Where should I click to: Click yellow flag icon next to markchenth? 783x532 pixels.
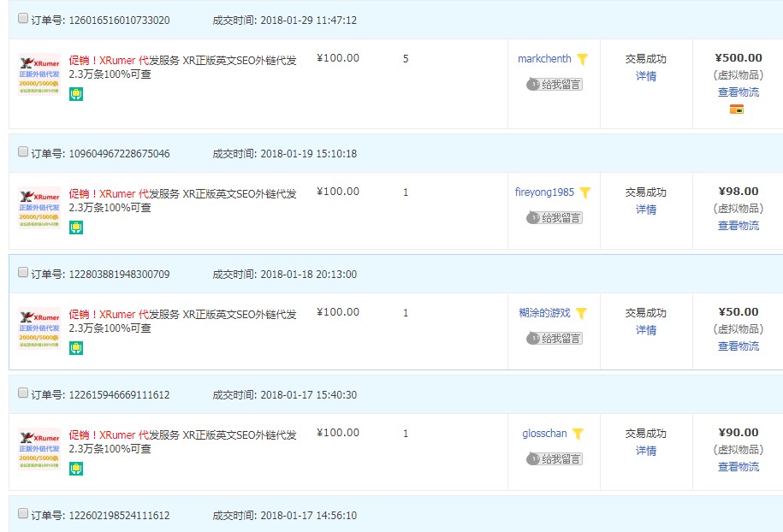[582, 59]
